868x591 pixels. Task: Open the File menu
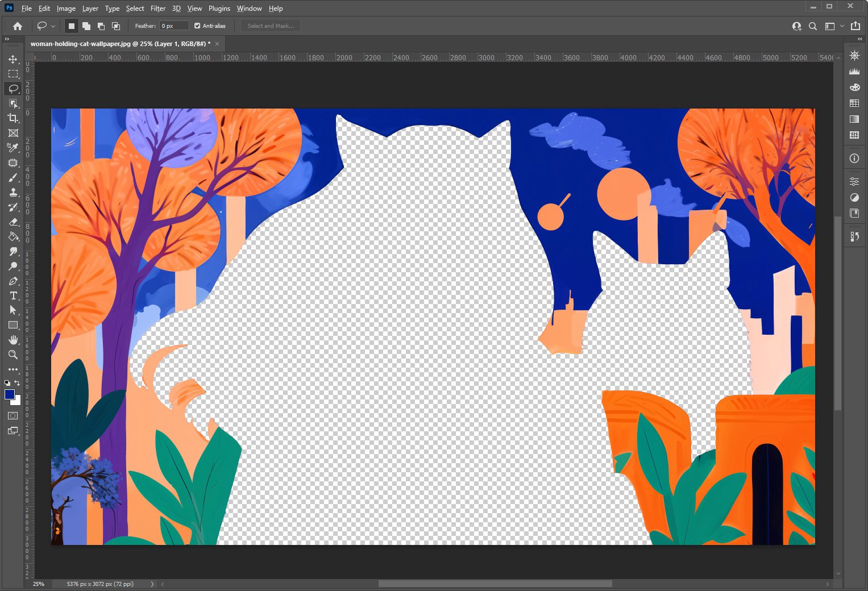[x=27, y=9]
